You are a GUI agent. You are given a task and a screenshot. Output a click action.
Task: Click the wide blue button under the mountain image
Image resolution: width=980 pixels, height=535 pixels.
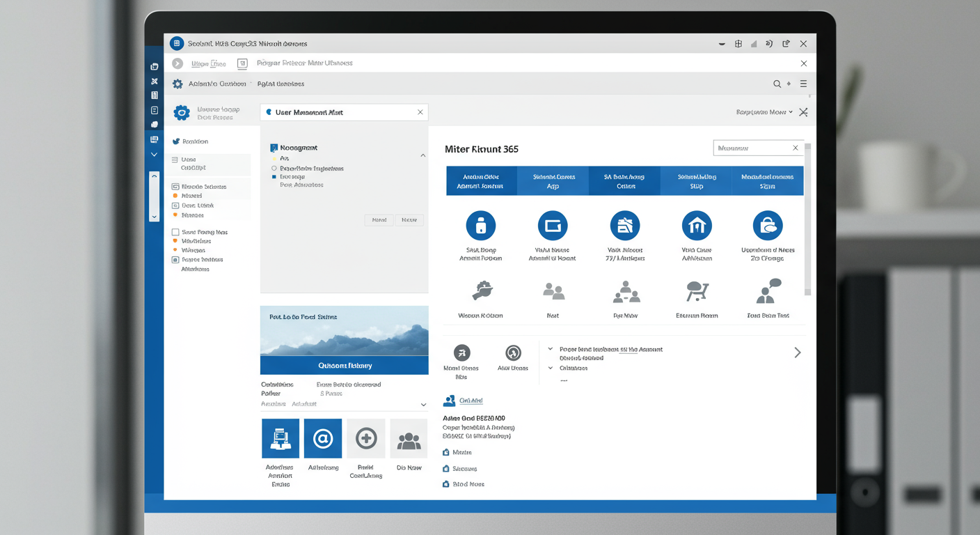coord(345,365)
